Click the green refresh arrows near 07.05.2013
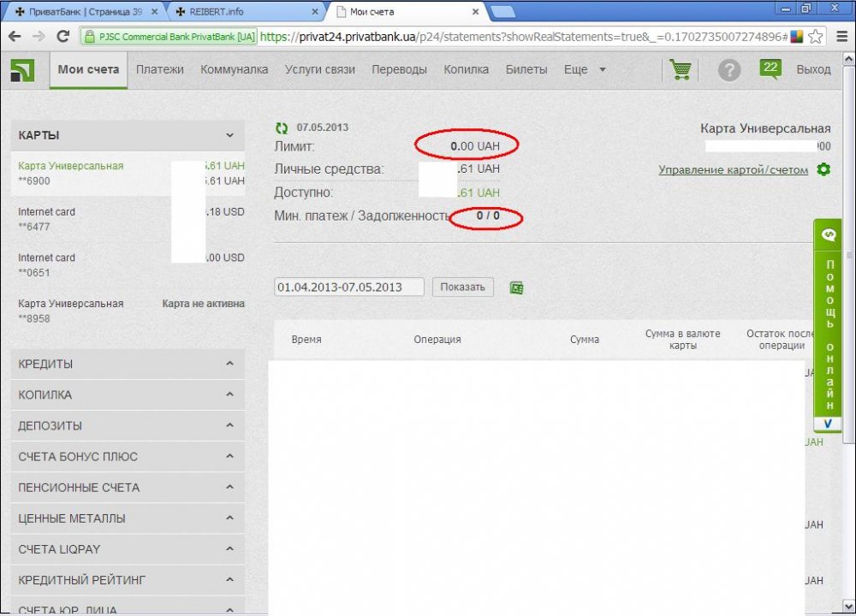 (x=281, y=127)
